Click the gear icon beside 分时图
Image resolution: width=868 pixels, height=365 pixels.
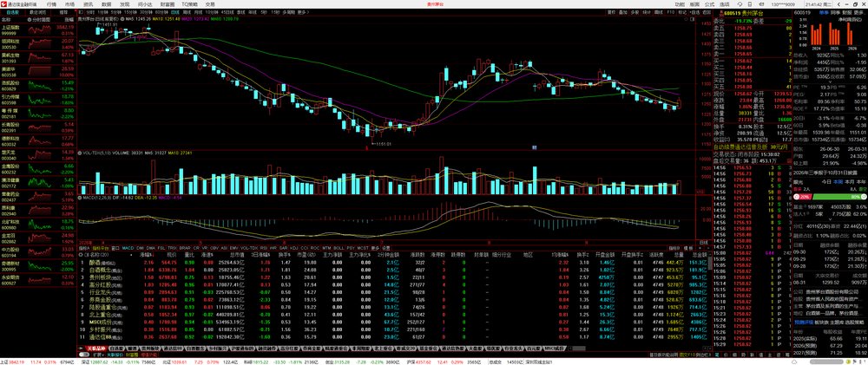pyautogui.click(x=30, y=19)
